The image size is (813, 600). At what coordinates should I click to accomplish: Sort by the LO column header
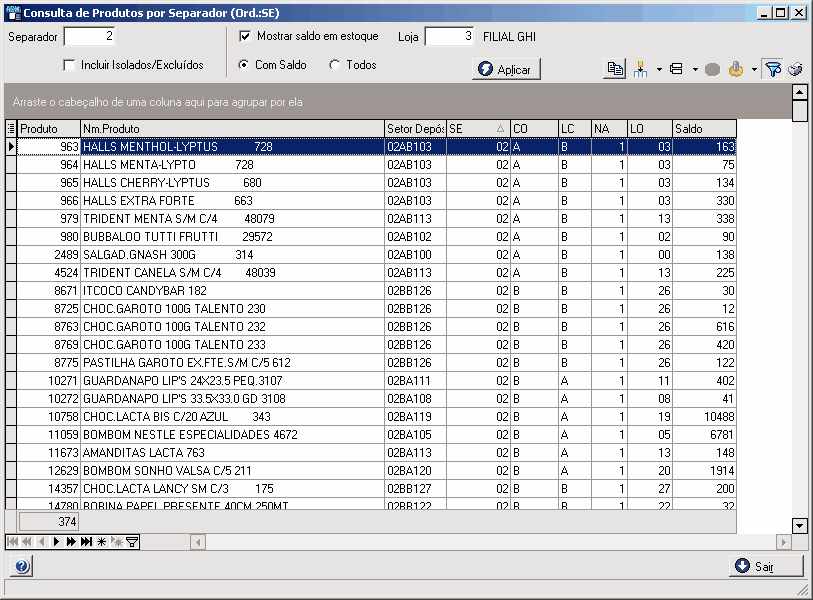[x=650, y=129]
